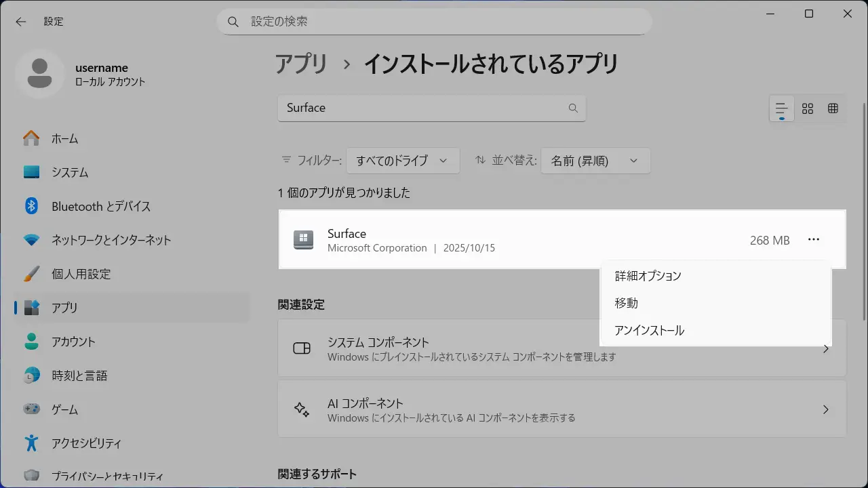Image resolution: width=868 pixels, height=488 pixels.
Task: Expand the すべてのドライブ filter dropdown
Action: point(402,161)
